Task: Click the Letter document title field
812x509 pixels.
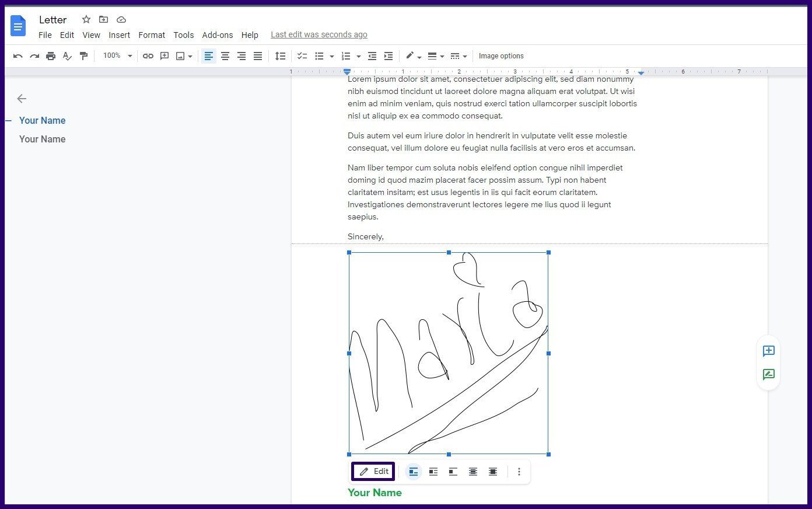Action: tap(53, 19)
